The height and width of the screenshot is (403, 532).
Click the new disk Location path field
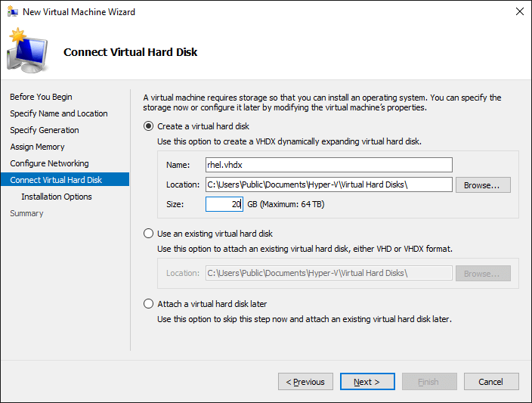(x=329, y=184)
